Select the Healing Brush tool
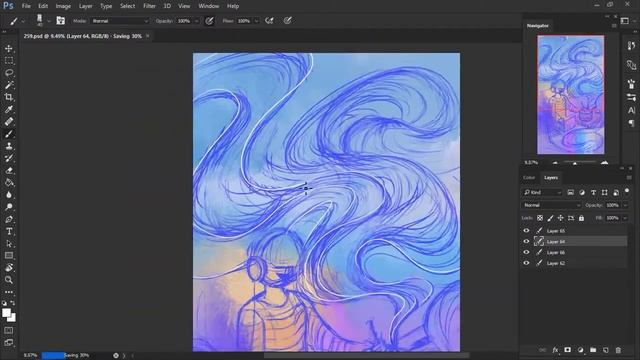This screenshot has width=640, height=360. tap(9, 122)
